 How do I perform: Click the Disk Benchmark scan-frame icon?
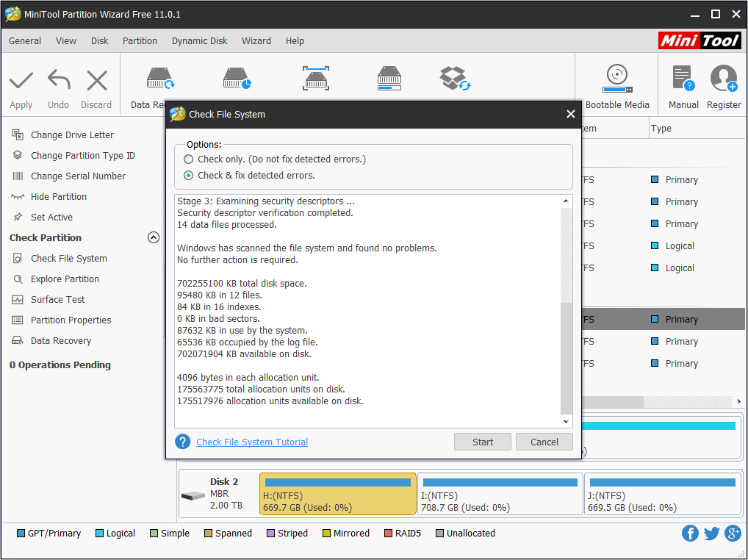pyautogui.click(x=316, y=78)
